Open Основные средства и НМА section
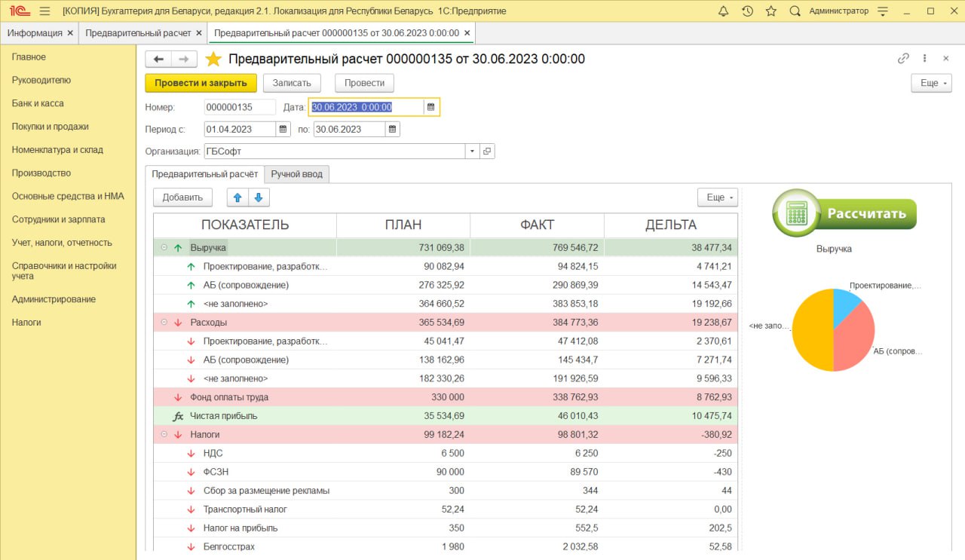 (x=68, y=196)
